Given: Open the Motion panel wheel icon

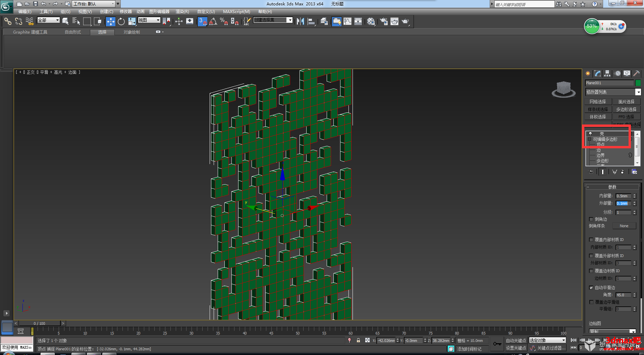Looking at the screenshot, I should (618, 73).
